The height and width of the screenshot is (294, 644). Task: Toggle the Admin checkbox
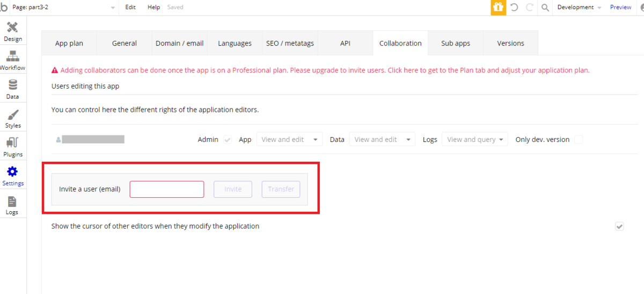pos(228,140)
